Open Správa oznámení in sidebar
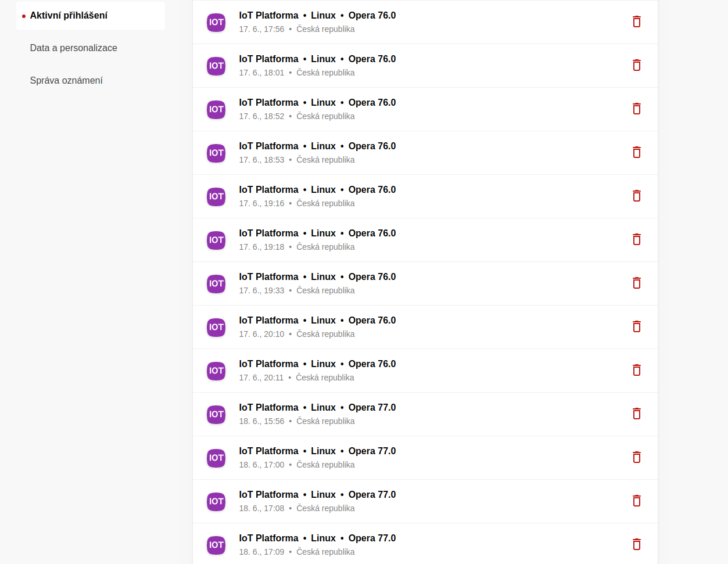This screenshot has width=728, height=564. tap(66, 81)
